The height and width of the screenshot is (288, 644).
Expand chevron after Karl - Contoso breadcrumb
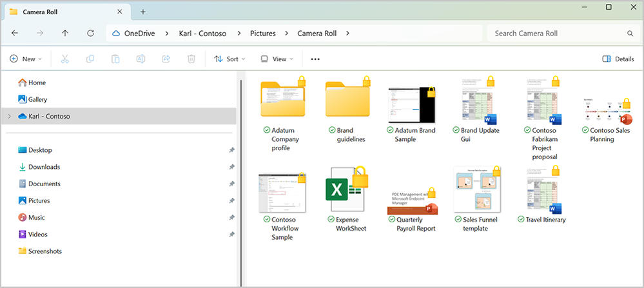(239, 34)
